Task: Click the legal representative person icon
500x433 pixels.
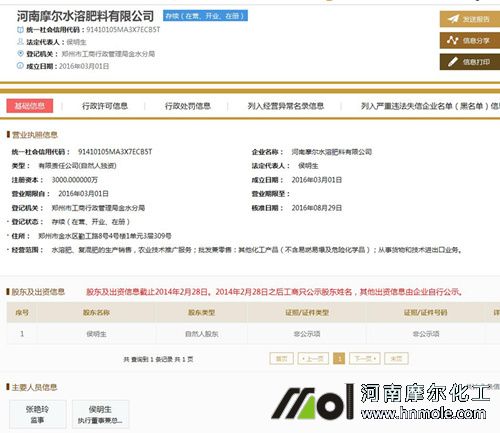Action: click(20, 42)
